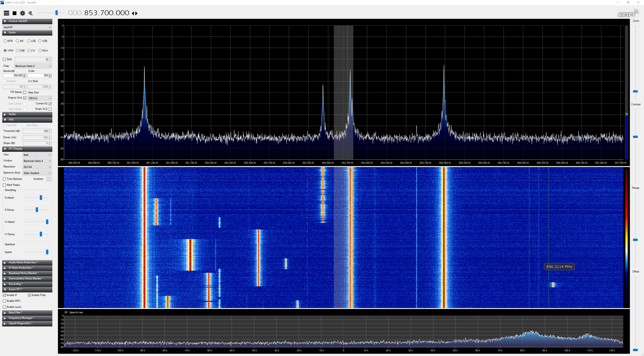Open the hamburger main menu
644x356 pixels.
(6, 13)
